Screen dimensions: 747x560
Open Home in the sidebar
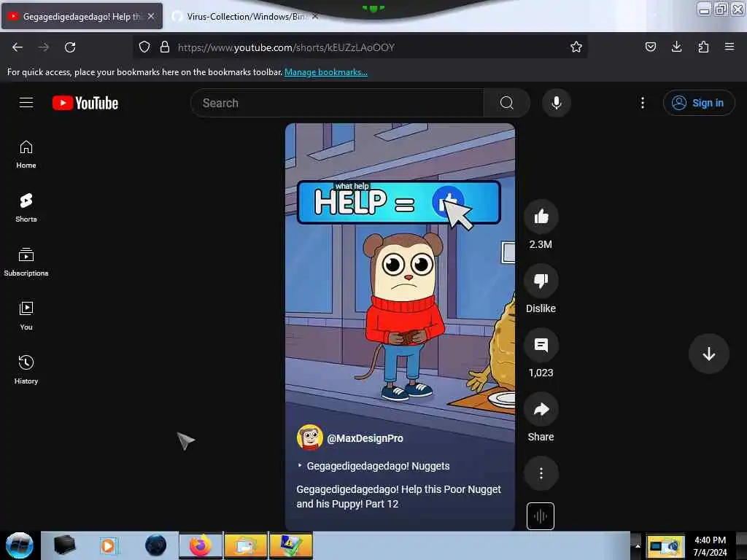click(26, 155)
